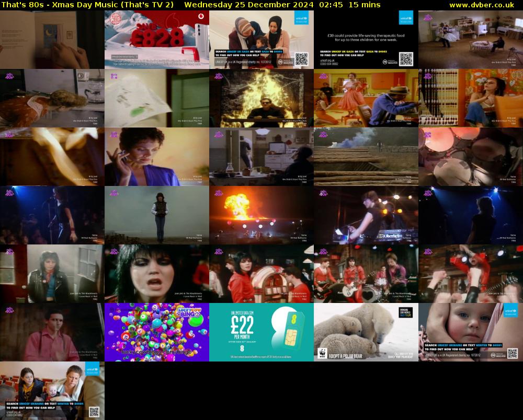Select the fireball explosion on stage thumbnail
The image size is (523, 420).
[261, 215]
